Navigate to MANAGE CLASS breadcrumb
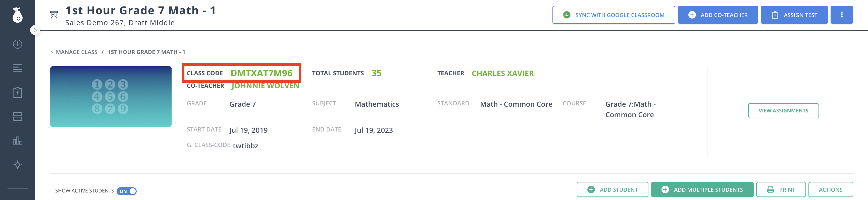 (77, 52)
